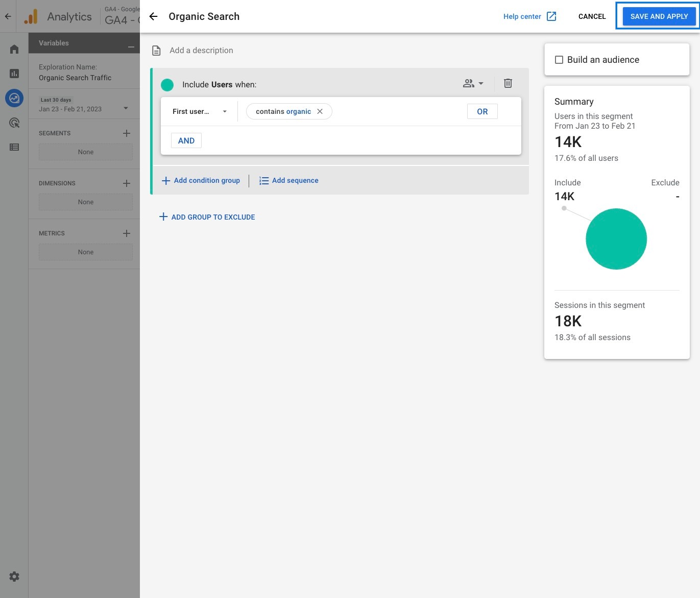The height and width of the screenshot is (598, 700).
Task: Open the Home icon in the sidebar
Action: click(x=14, y=49)
